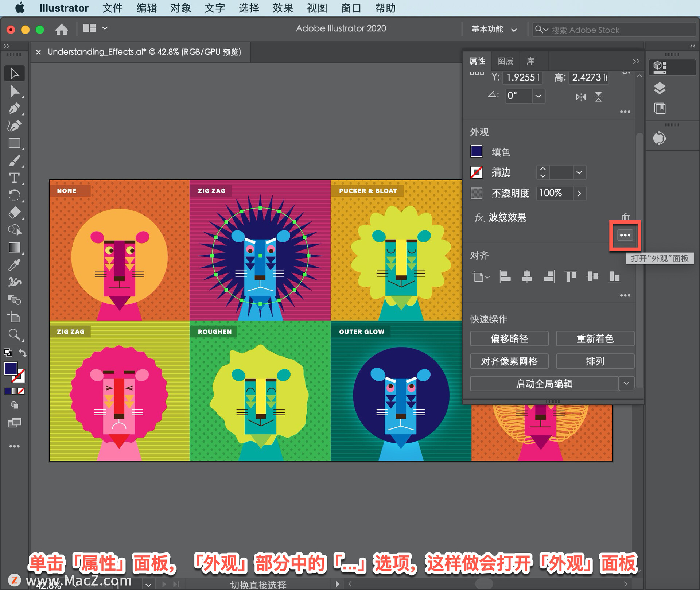Screen dimensions: 700x590
Task: Click the Home icon
Action: tap(62, 29)
